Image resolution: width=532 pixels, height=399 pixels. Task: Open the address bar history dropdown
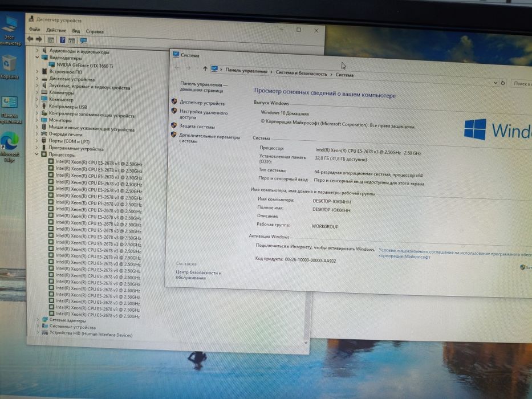click(496, 83)
